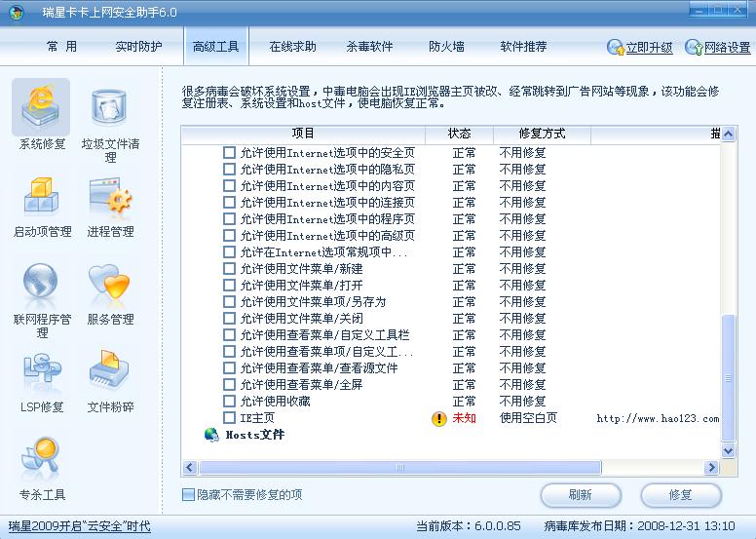756x539 pixels.
Task: Click 病毒库发布日期 2008-12-31 13:10 text
Action: pyautogui.click(x=639, y=526)
